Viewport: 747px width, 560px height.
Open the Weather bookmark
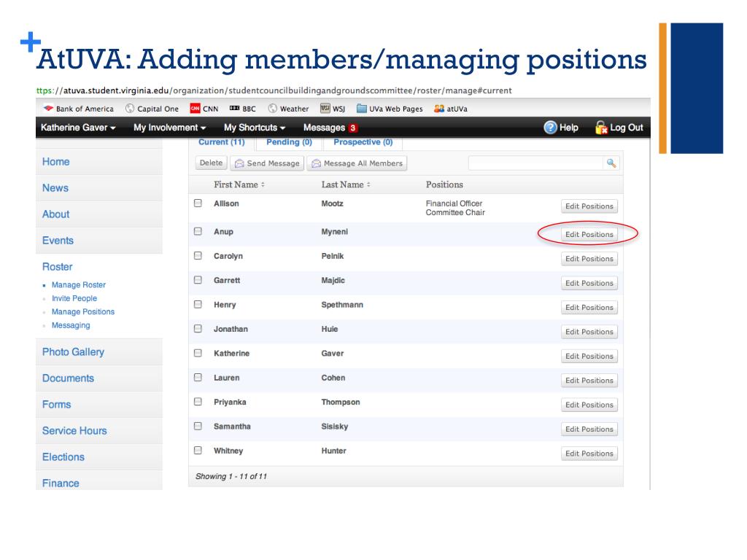point(288,109)
